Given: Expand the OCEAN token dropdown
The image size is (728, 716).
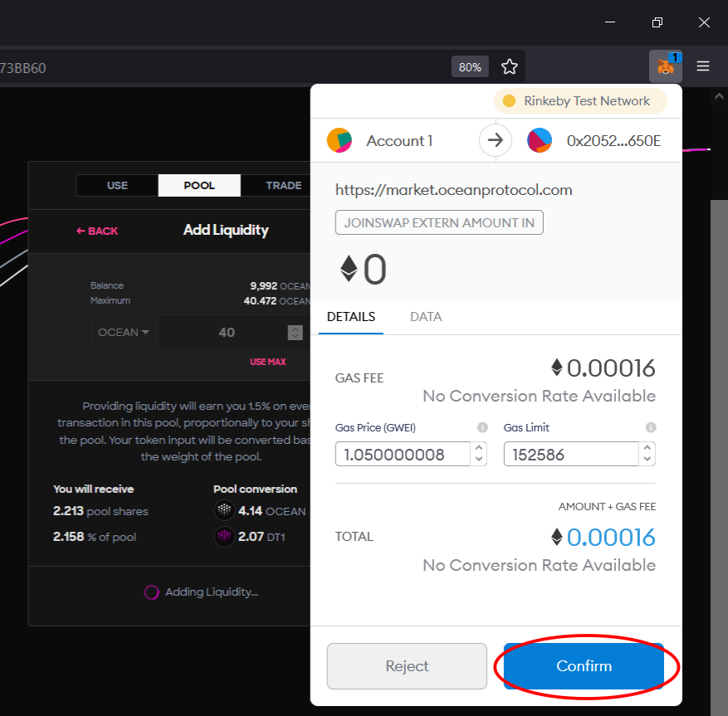Looking at the screenshot, I should (x=124, y=332).
